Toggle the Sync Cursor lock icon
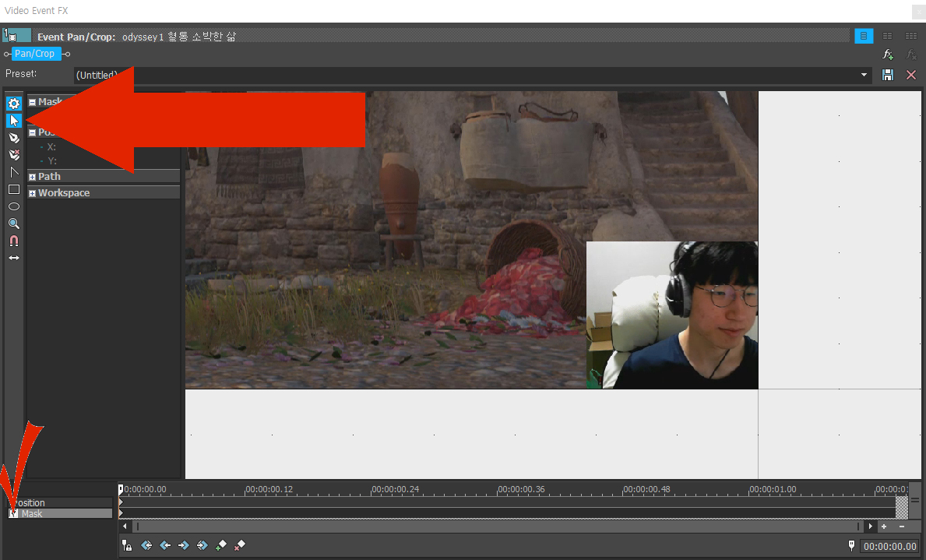Viewport: 926px width, 560px height. coord(126,545)
